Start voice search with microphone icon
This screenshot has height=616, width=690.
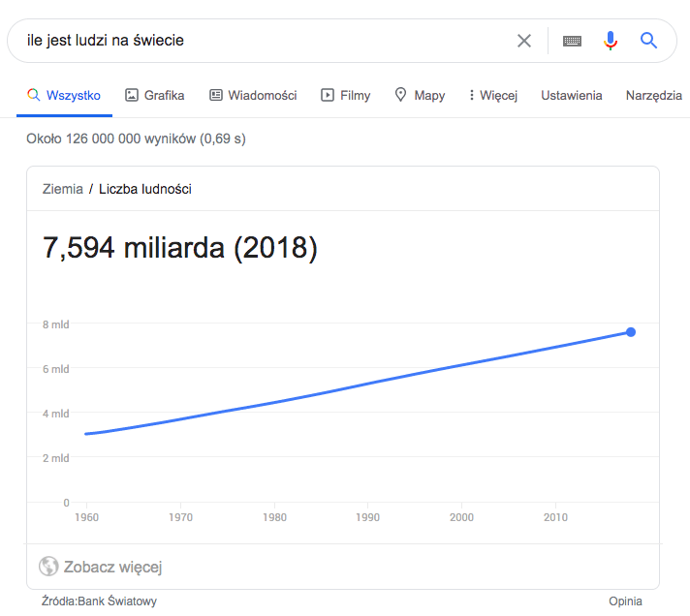(610, 41)
